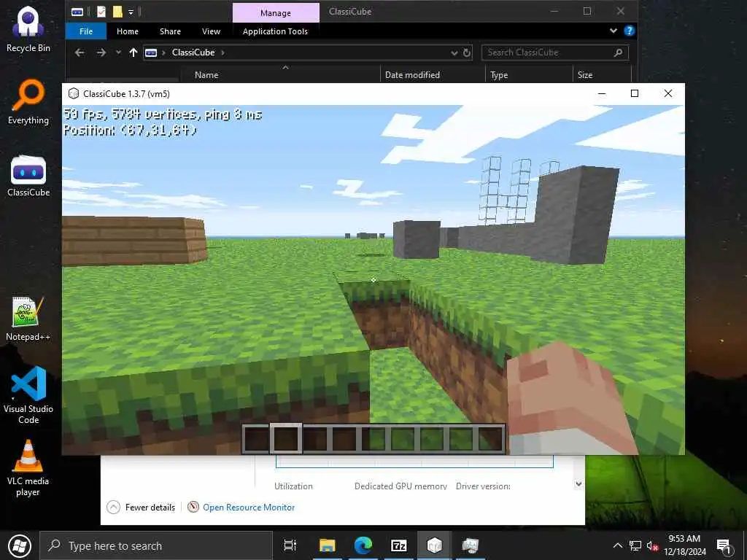Select the Manage contextual tab
This screenshot has width=747, height=560.
coord(276,13)
